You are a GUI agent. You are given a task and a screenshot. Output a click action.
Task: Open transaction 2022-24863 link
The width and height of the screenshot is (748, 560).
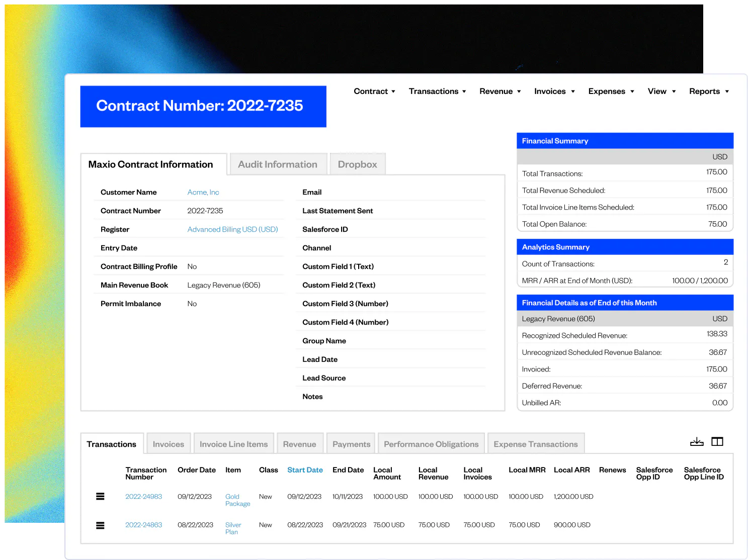coord(143,525)
